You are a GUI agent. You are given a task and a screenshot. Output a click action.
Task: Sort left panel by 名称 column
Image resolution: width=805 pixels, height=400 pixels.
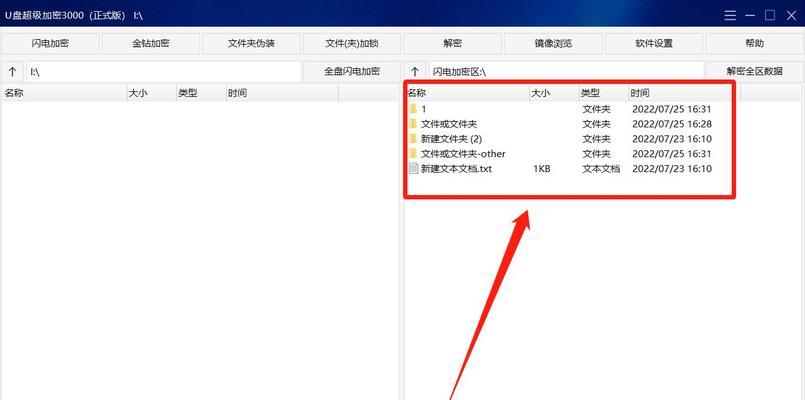click(x=64, y=93)
